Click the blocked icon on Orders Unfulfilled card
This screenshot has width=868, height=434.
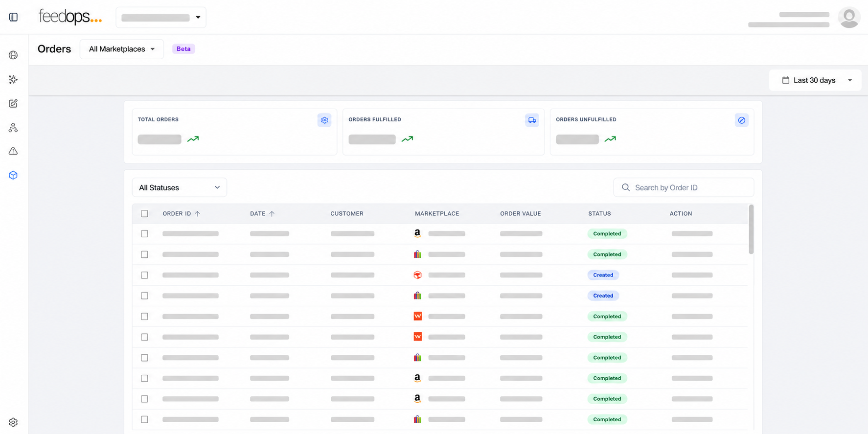tap(742, 120)
